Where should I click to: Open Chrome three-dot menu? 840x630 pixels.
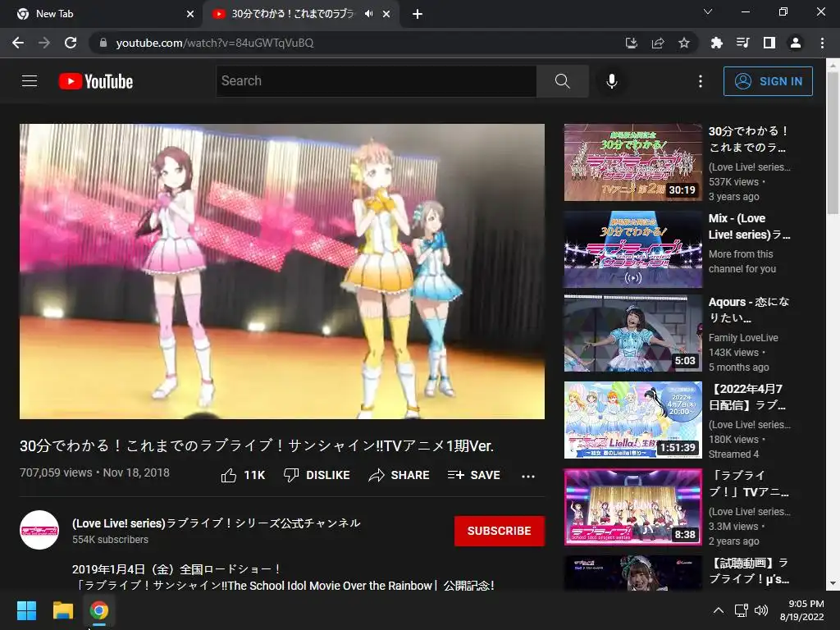[x=822, y=43]
